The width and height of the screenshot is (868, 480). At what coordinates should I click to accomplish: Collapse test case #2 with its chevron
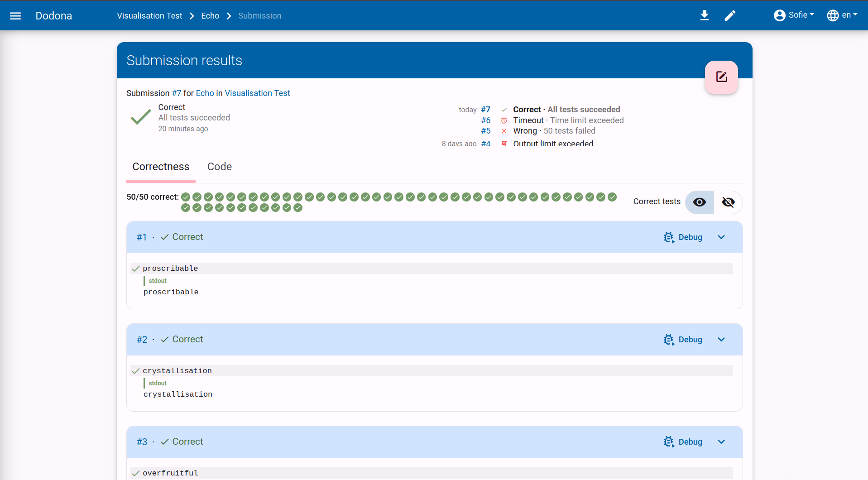pyautogui.click(x=721, y=340)
